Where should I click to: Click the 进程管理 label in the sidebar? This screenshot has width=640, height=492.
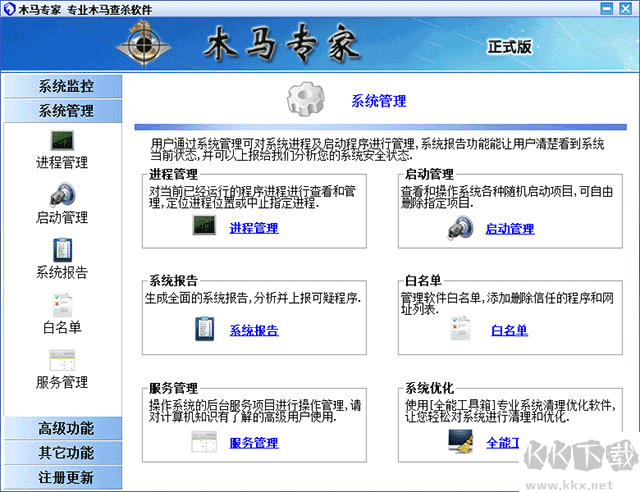[x=62, y=163]
